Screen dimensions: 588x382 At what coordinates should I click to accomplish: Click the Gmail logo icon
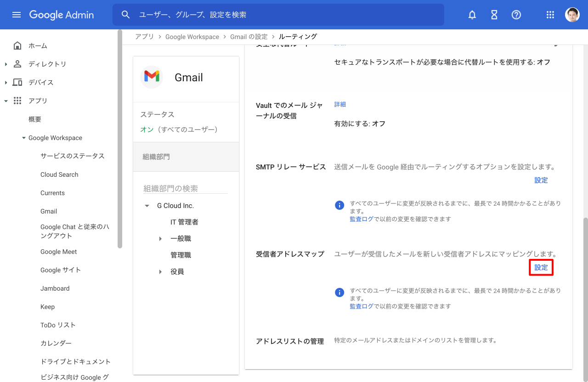tap(152, 77)
